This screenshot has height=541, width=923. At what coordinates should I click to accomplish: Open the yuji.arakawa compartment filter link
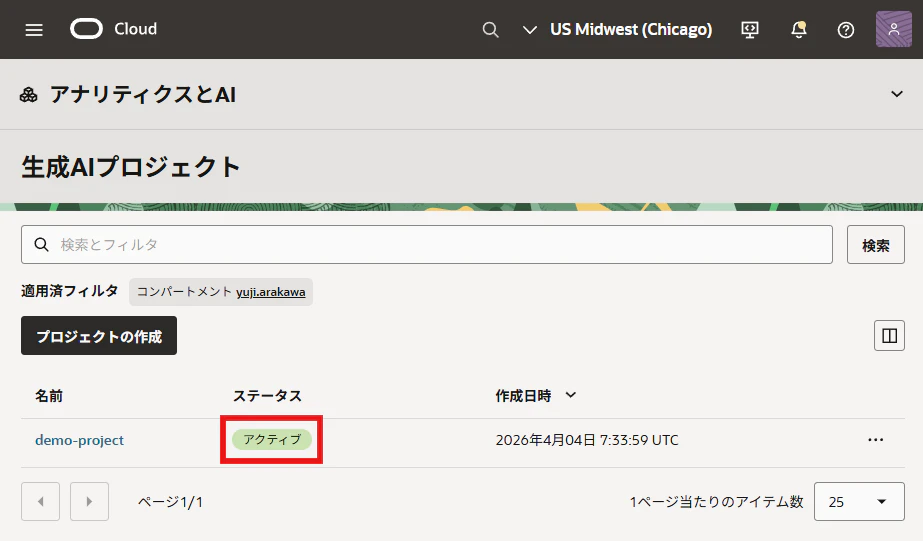point(271,292)
